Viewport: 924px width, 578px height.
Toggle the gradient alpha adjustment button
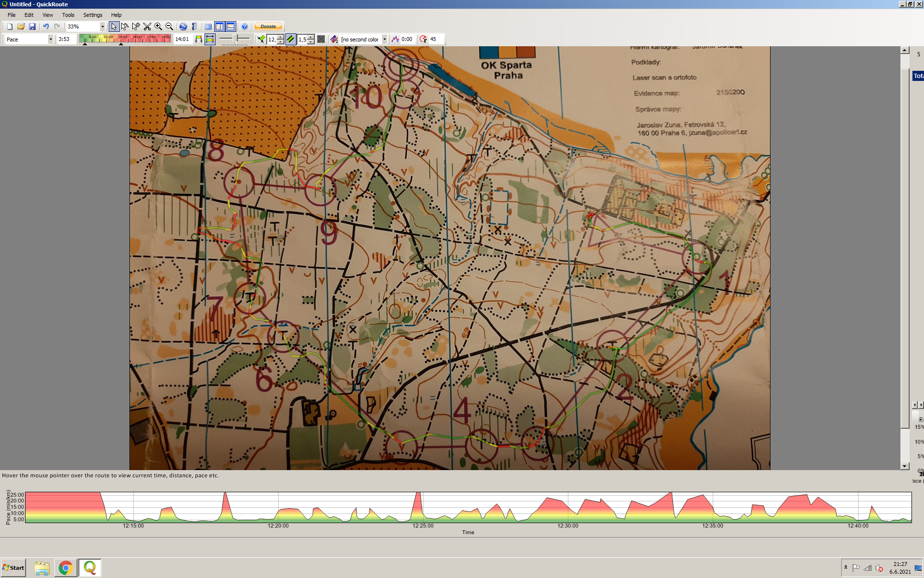click(x=210, y=39)
